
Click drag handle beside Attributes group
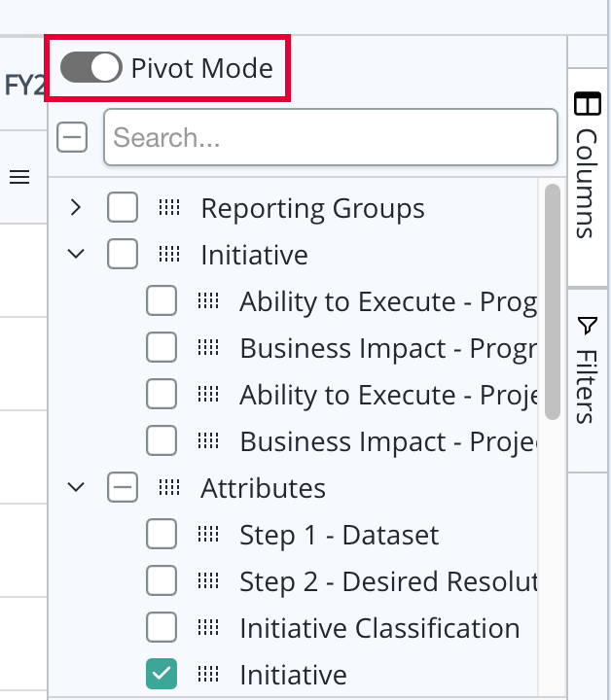tap(169, 487)
